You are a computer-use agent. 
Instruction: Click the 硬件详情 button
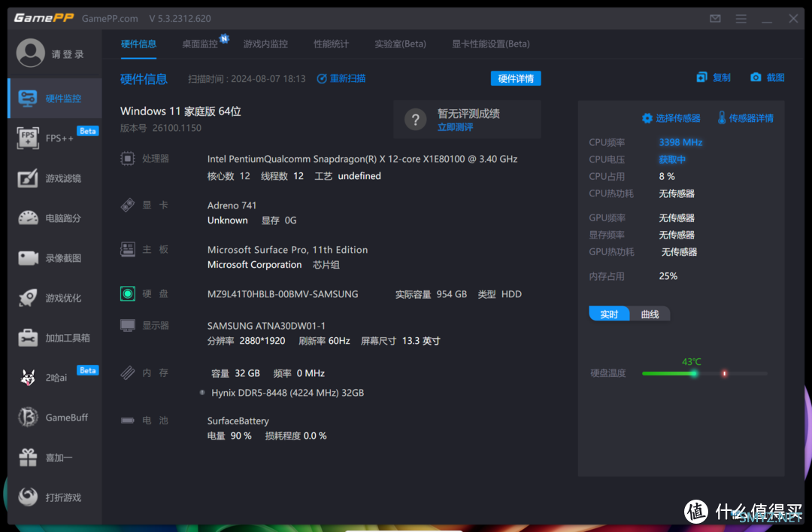coord(516,78)
